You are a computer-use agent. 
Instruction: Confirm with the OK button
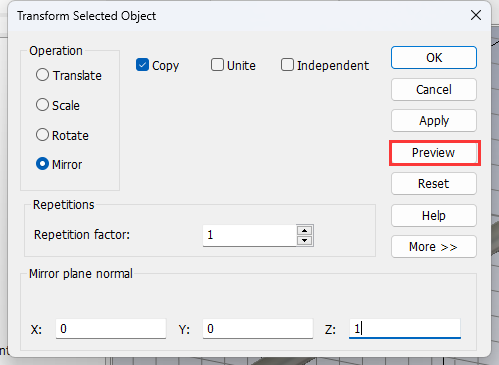pos(434,58)
